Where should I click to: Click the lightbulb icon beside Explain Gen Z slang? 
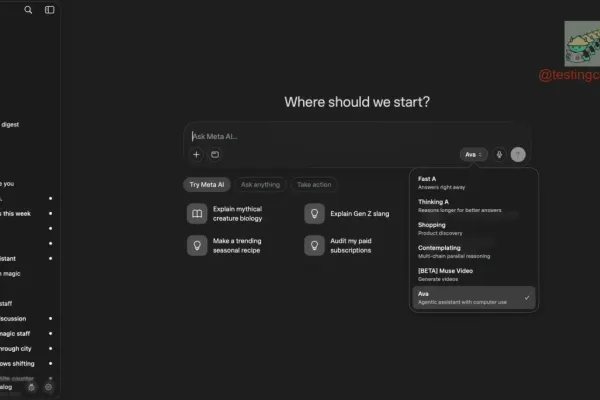tap(314, 214)
